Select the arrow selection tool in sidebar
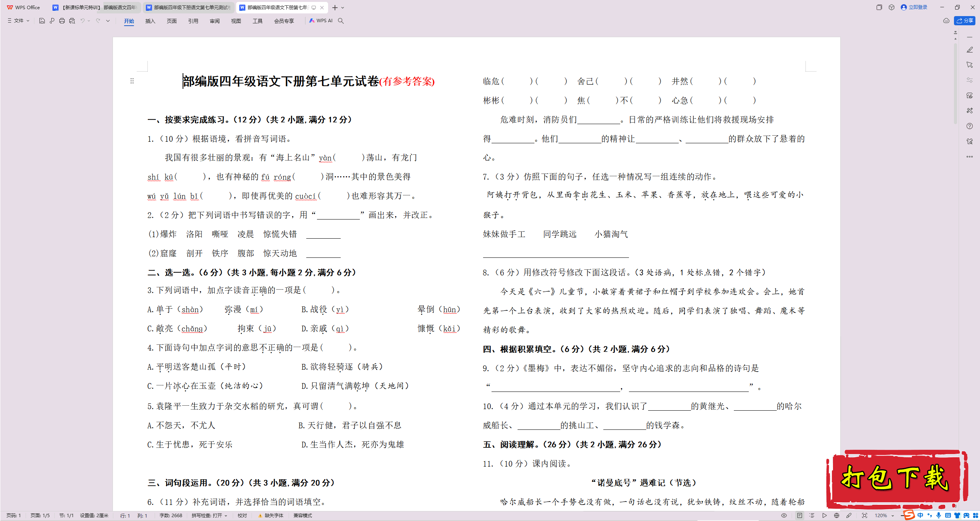This screenshot has height=521, width=980. 970,65
